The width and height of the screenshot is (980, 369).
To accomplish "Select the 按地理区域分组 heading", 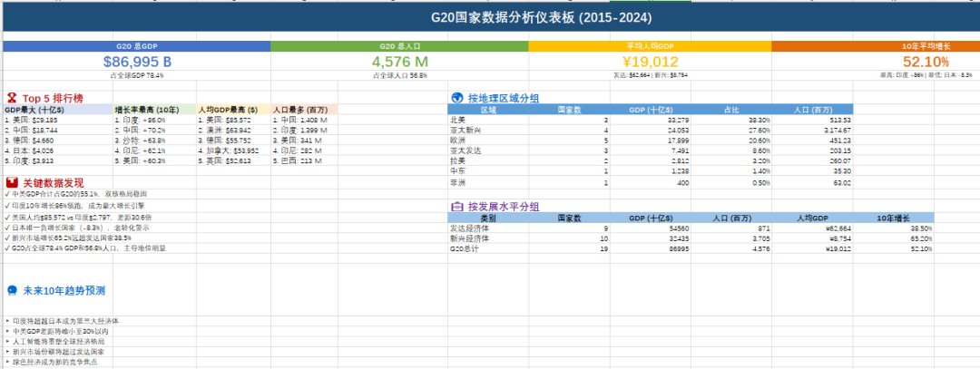I will pos(503,98).
